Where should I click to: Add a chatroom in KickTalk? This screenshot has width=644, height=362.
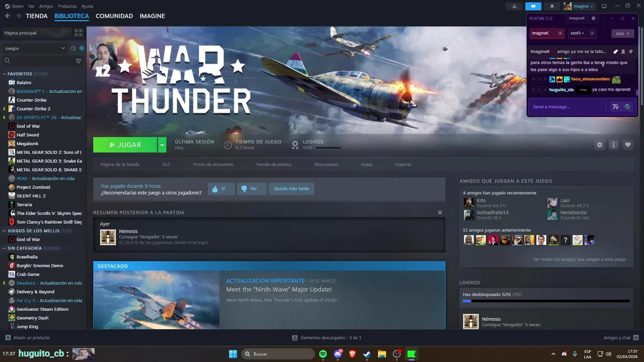pyautogui.click(x=623, y=33)
